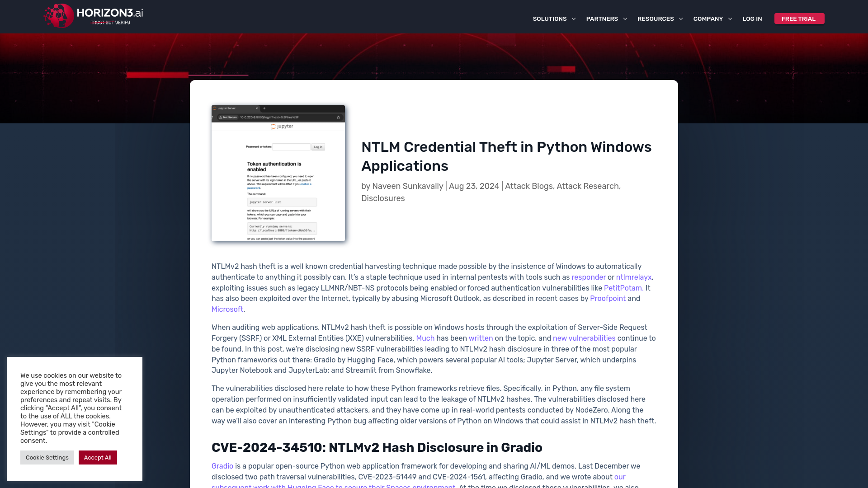This screenshot has height=488, width=868.
Task: Click the LOG IN menu item
Action: tap(752, 19)
